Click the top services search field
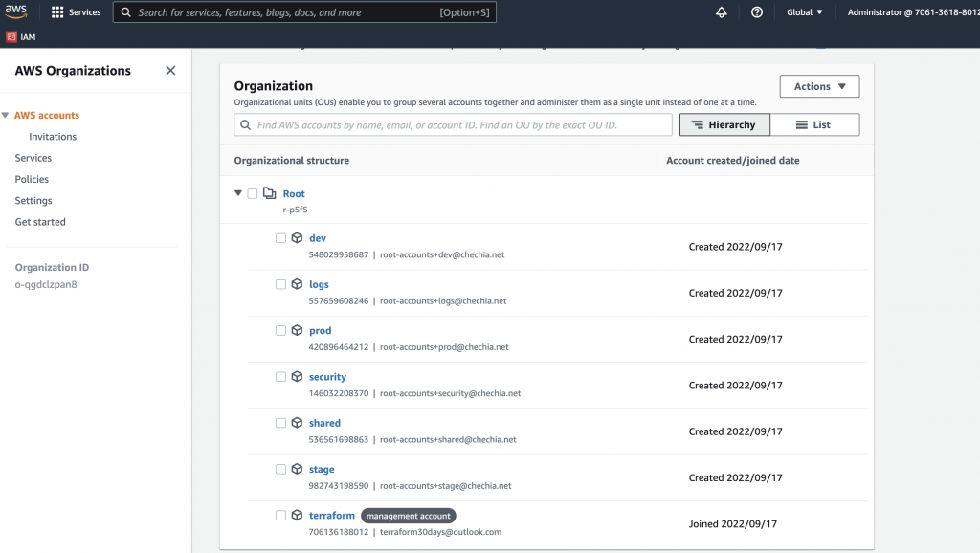The image size is (980, 553). [x=304, y=12]
